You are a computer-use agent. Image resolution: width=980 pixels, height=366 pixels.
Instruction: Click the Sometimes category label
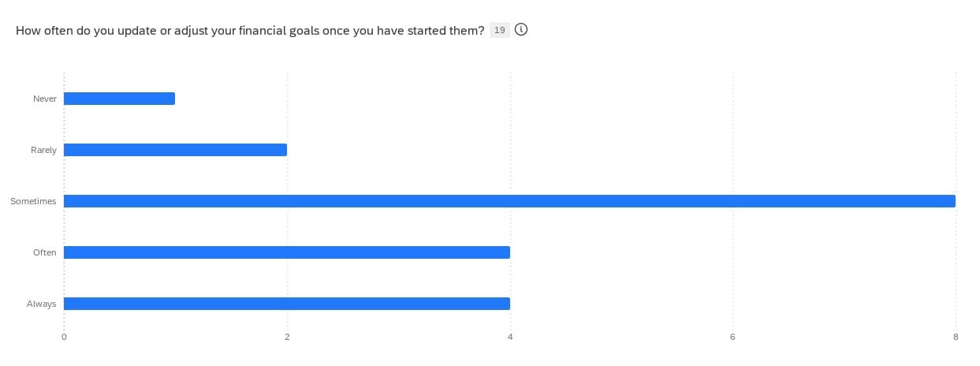coord(34,201)
